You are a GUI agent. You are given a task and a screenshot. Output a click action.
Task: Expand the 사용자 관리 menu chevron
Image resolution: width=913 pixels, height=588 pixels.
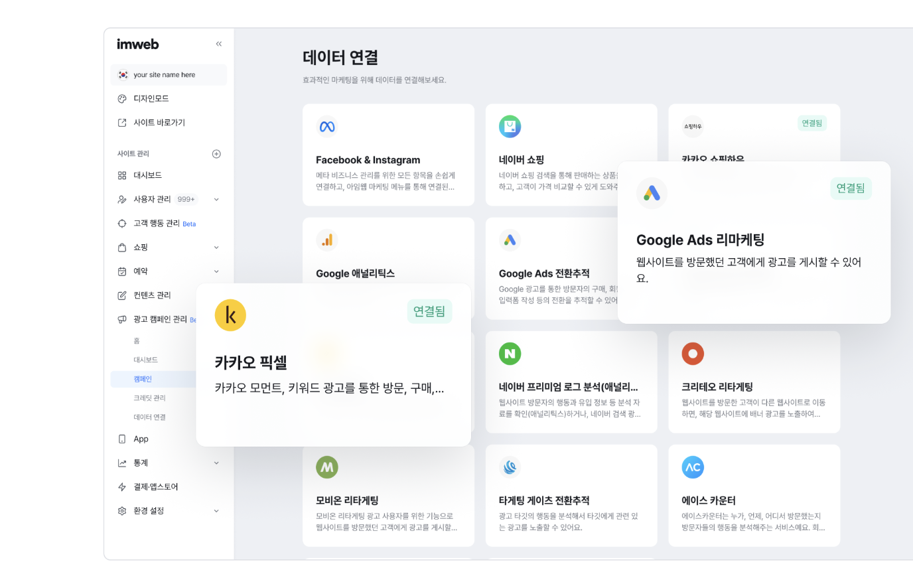(216, 200)
